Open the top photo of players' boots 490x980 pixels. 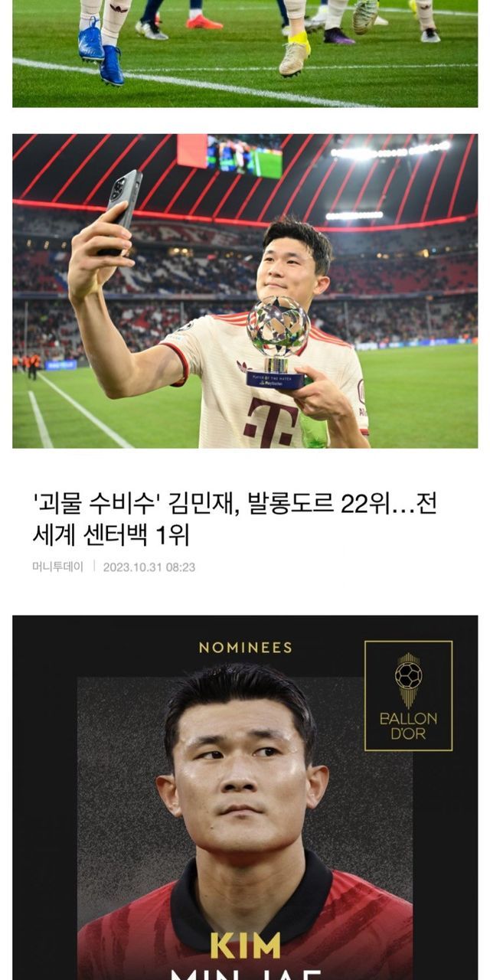[x=245, y=54]
